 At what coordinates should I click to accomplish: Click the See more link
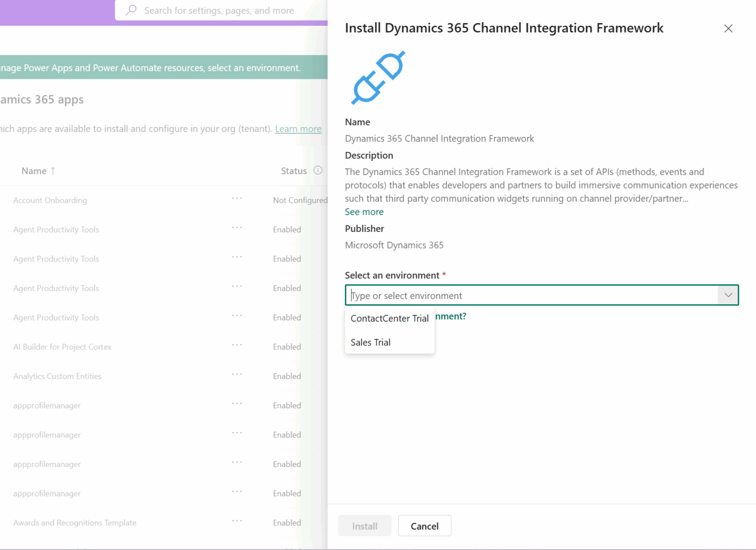click(364, 212)
